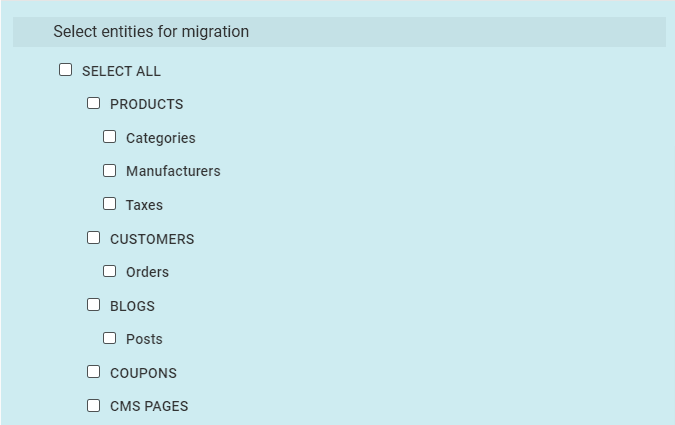This screenshot has width=675, height=425.
Task: Toggle the Posts checkbox
Action: click(110, 338)
